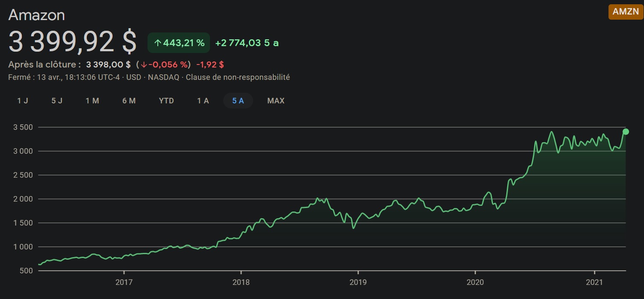The width and height of the screenshot is (644, 299).
Task: Click the 3 500 y-axis value label
Action: (23, 127)
